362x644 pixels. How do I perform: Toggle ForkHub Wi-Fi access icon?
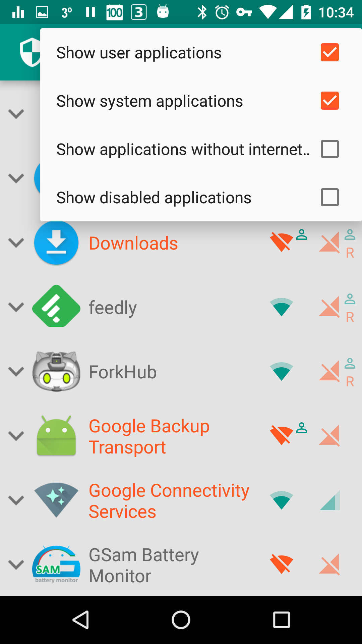click(282, 371)
